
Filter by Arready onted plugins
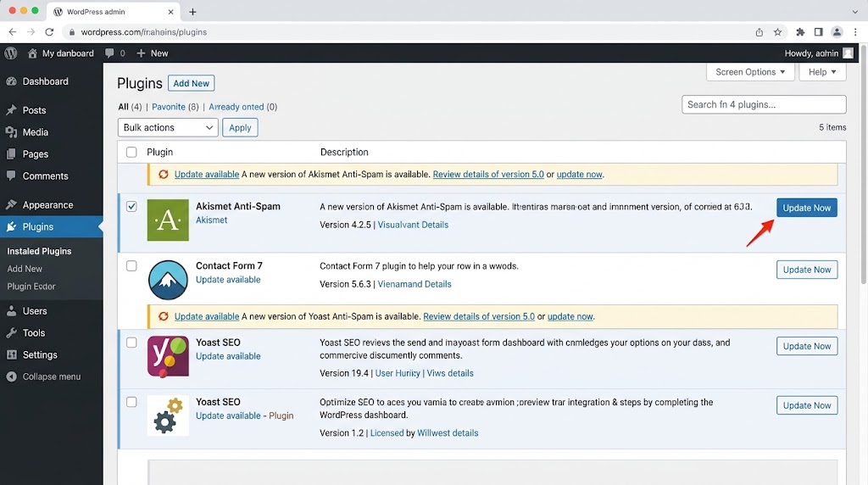[236, 107]
